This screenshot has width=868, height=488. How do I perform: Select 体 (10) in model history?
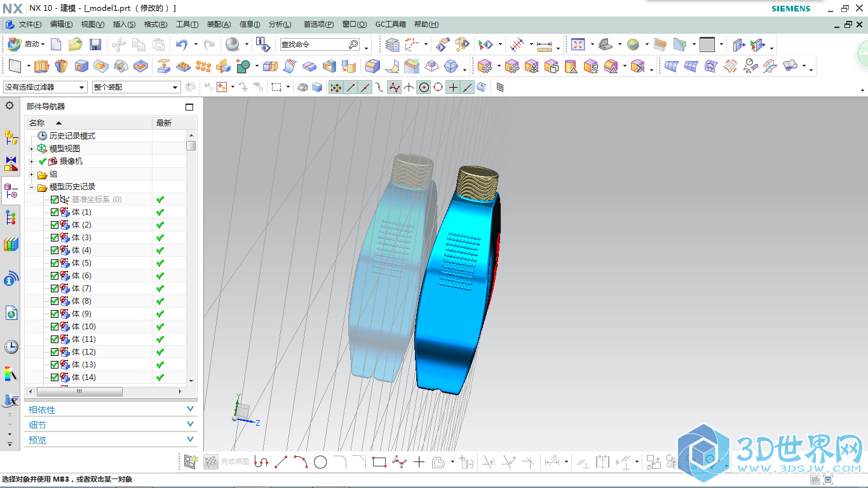[83, 327]
